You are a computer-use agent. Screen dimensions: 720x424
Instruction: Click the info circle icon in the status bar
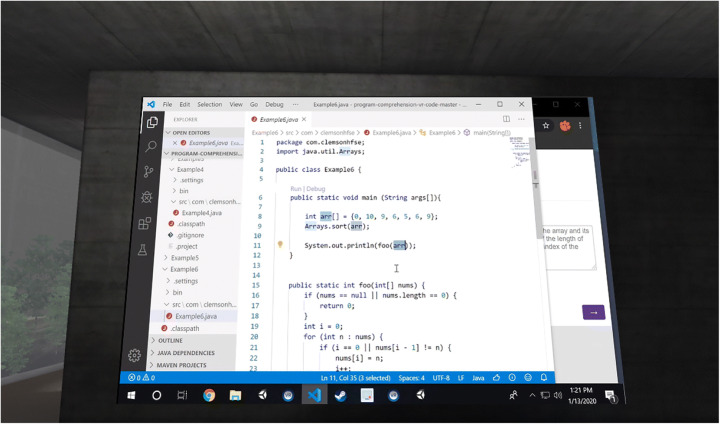[x=512, y=378]
